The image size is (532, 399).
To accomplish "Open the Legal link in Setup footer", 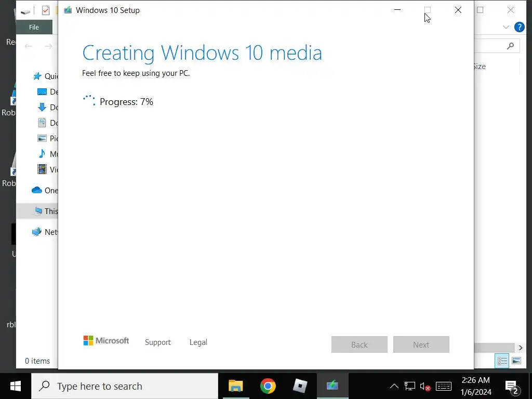I will pyautogui.click(x=198, y=342).
